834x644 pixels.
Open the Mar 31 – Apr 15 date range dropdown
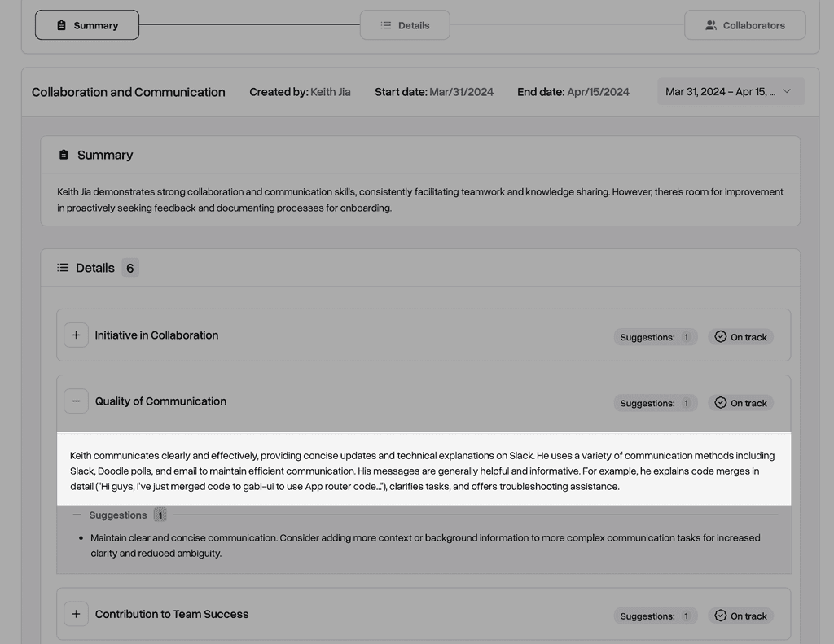pyautogui.click(x=729, y=91)
